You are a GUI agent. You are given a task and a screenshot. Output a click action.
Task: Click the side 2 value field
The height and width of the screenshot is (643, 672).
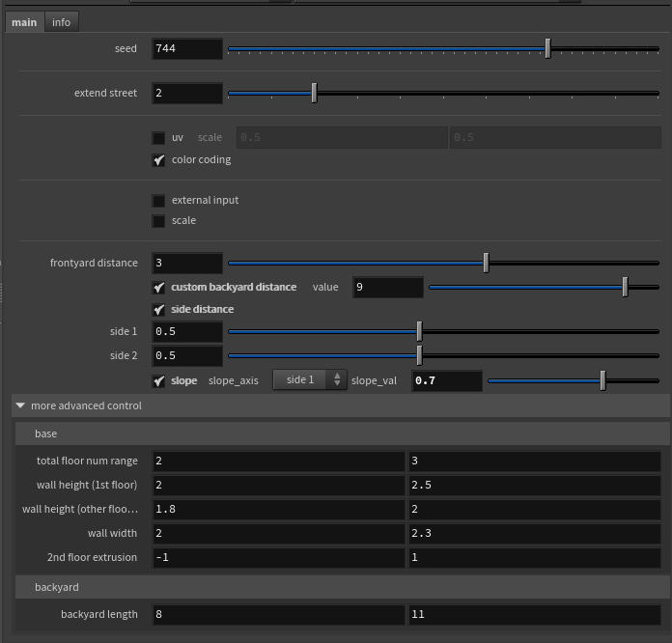(187, 356)
